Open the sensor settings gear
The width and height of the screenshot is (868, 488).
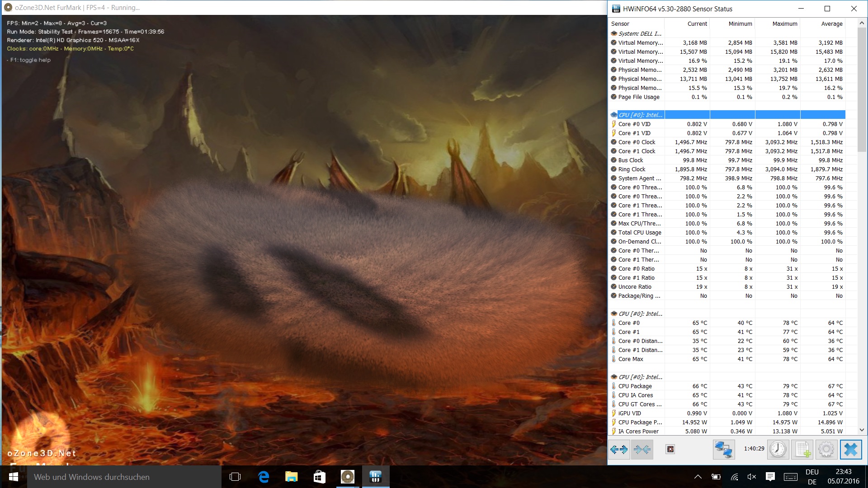tap(826, 449)
